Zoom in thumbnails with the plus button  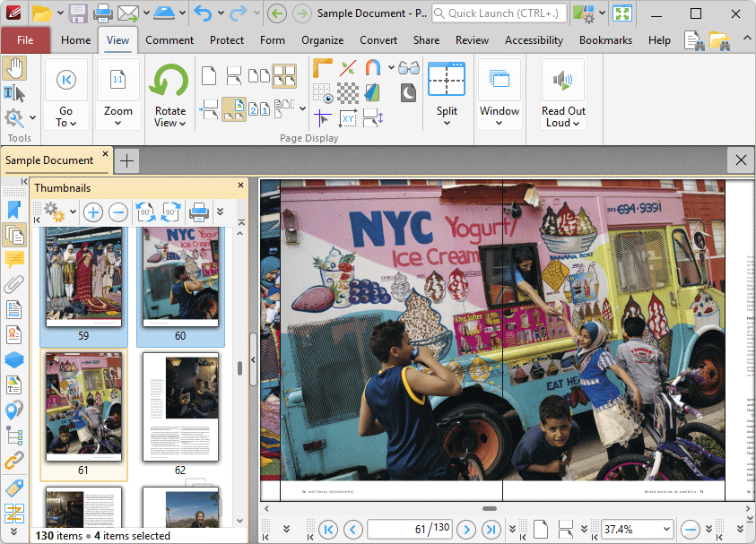[x=92, y=212]
